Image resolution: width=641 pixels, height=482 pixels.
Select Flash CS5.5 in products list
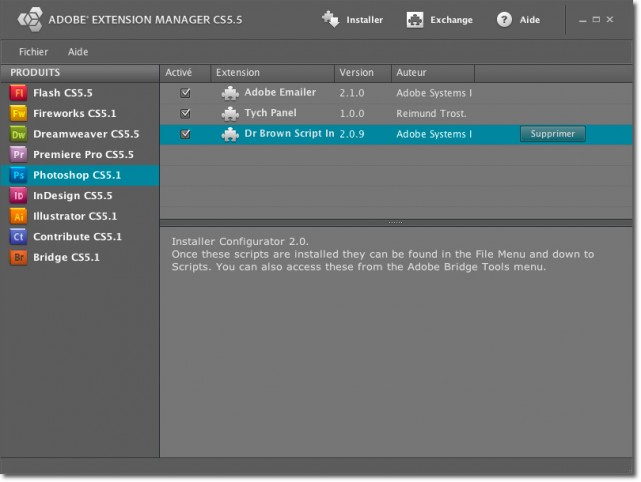point(80,93)
